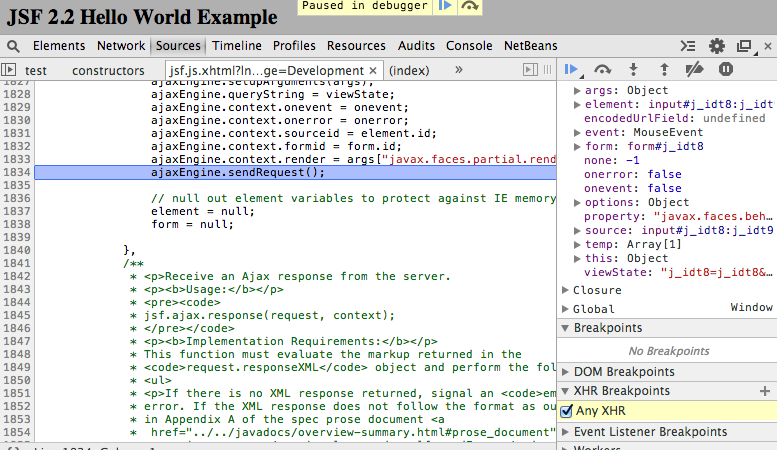Uncheck the Any XHR breakpoint checkbox

pos(566,411)
